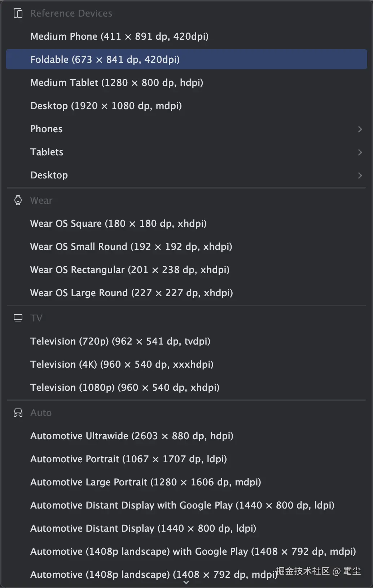Click the TV monitor icon
This screenshot has height=588, width=373.
pos(18,318)
